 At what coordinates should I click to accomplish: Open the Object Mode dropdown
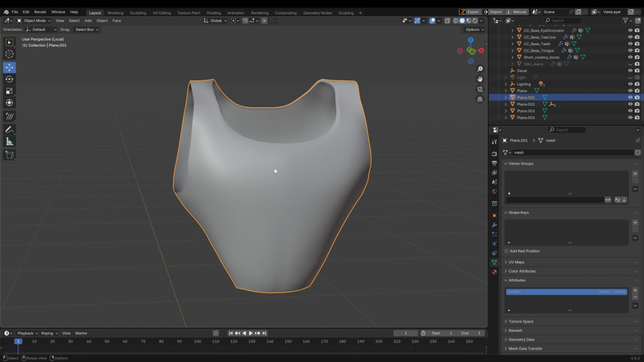pyautogui.click(x=34, y=21)
